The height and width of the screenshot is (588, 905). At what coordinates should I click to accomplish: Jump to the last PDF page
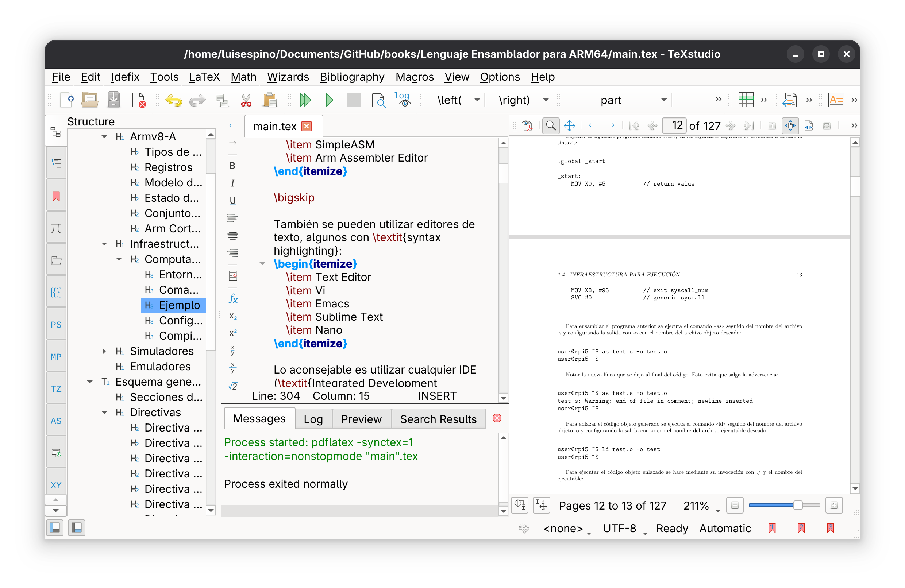click(x=748, y=125)
